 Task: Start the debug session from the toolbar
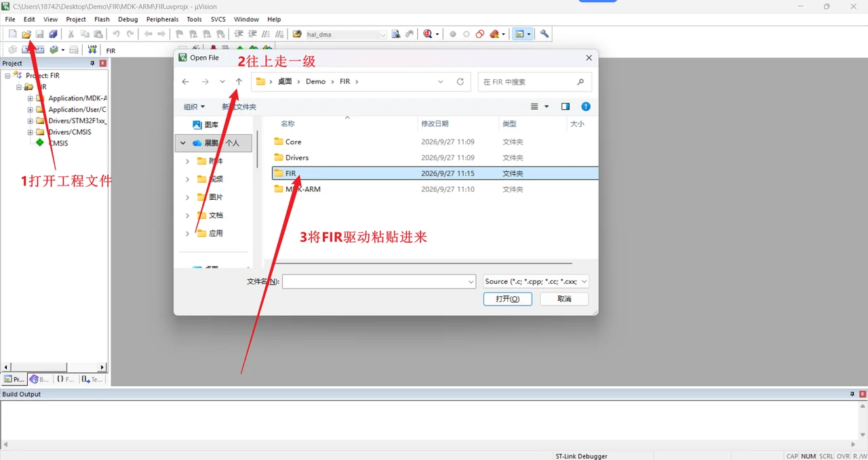[x=427, y=34]
